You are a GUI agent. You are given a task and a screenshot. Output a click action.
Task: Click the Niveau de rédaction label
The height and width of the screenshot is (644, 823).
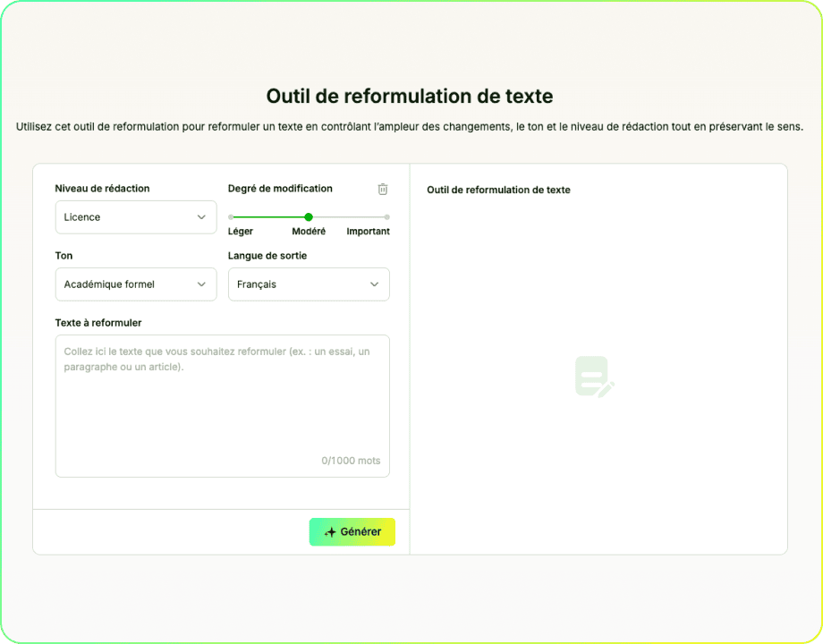pyautogui.click(x=102, y=189)
